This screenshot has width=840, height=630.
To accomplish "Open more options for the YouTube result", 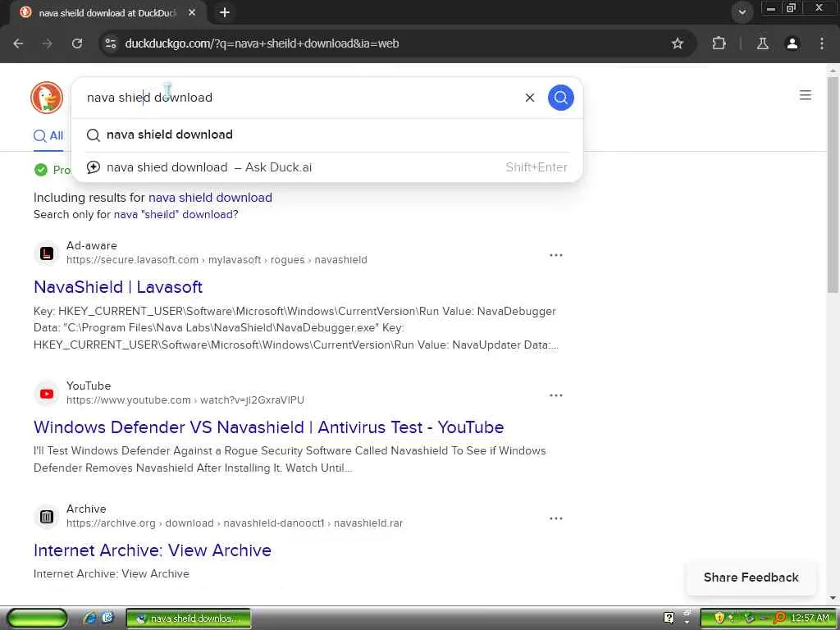I will 556,395.
